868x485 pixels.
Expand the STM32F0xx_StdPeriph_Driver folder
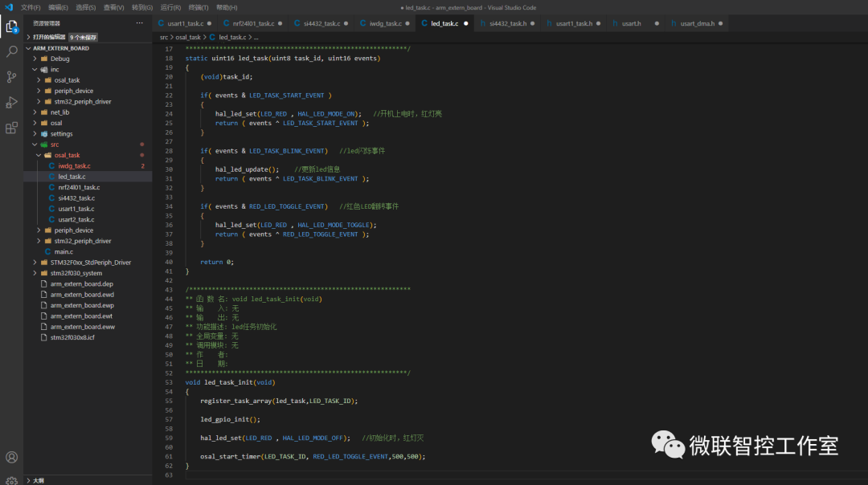click(x=90, y=263)
